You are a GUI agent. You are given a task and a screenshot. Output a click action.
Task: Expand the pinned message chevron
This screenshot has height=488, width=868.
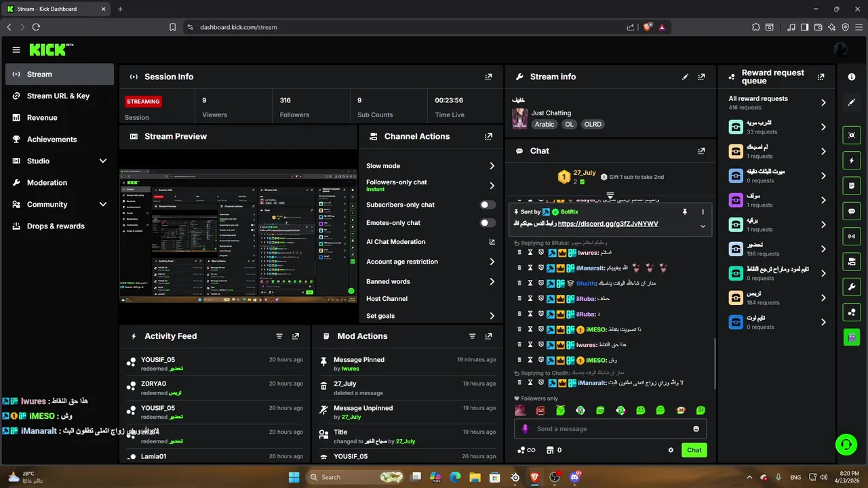coord(703,226)
